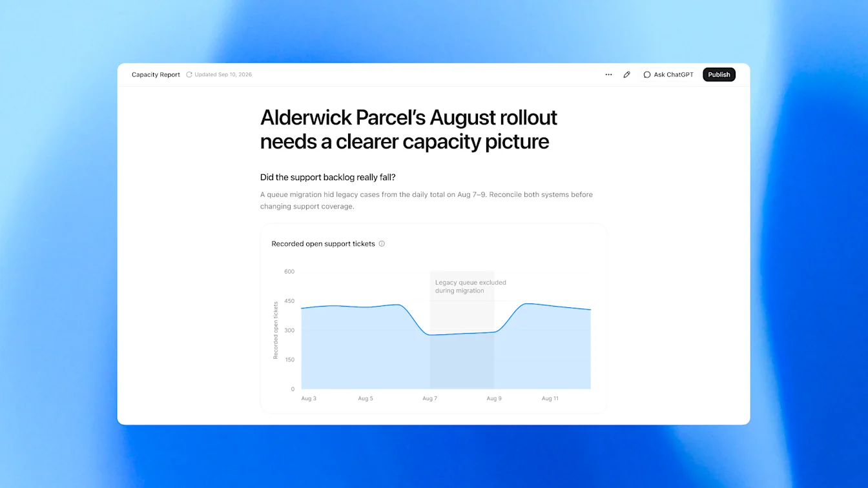Click the Aug 3 x-axis label
868x488 pixels.
click(x=309, y=399)
